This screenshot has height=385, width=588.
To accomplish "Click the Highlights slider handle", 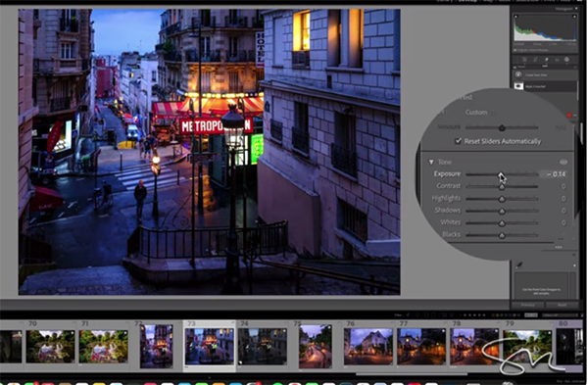I will click(x=502, y=199).
